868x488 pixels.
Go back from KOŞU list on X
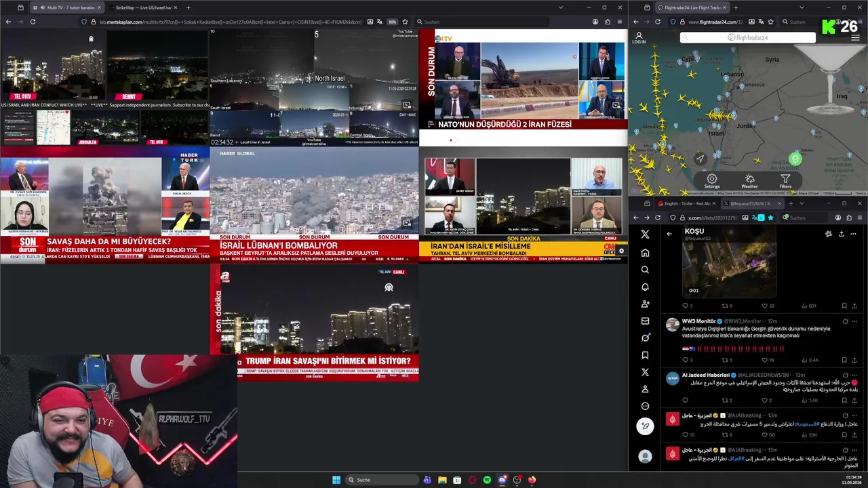coord(669,234)
